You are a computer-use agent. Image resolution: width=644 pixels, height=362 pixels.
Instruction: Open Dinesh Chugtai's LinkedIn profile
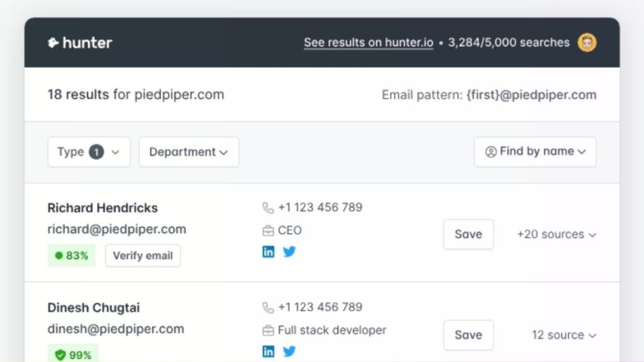click(x=269, y=351)
